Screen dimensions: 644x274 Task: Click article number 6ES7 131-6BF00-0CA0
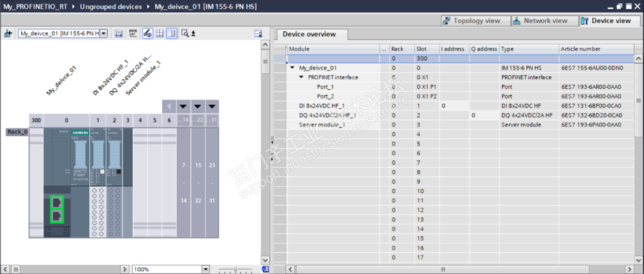tap(591, 106)
